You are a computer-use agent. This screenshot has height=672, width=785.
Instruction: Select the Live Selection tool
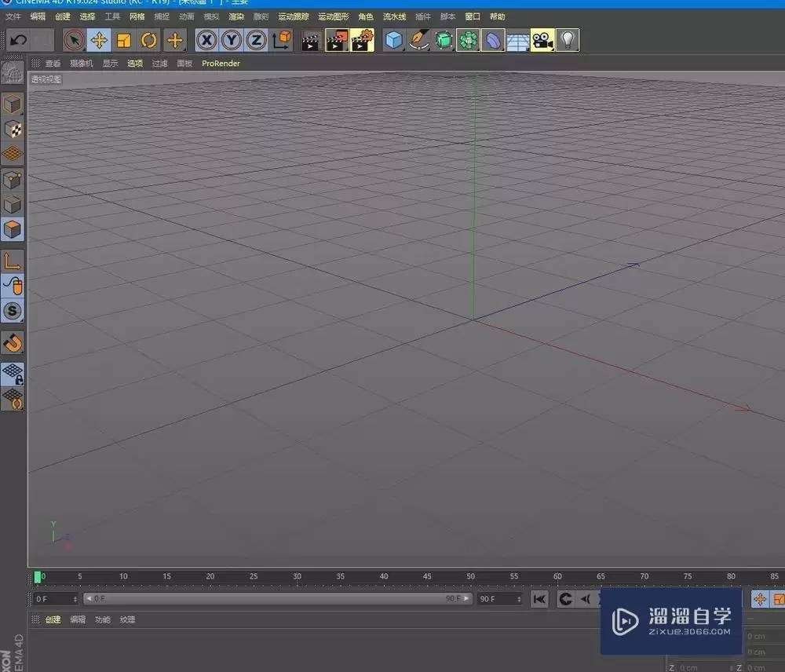click(x=74, y=41)
